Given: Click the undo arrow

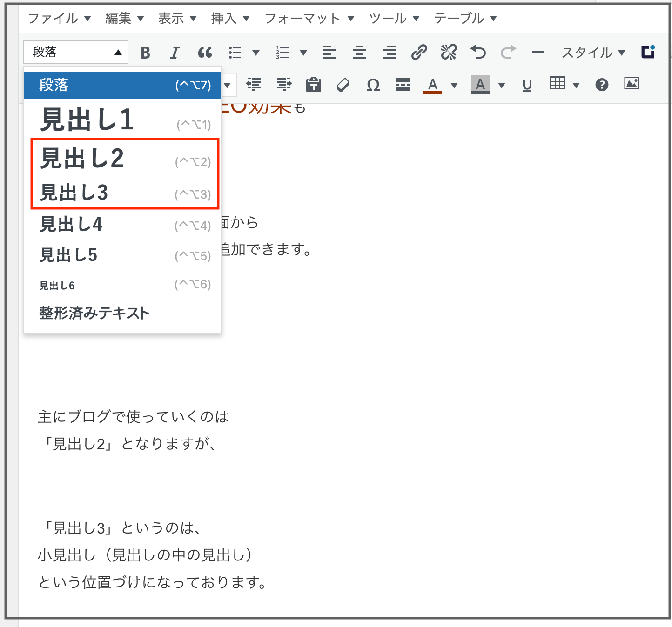Looking at the screenshot, I should click(478, 52).
